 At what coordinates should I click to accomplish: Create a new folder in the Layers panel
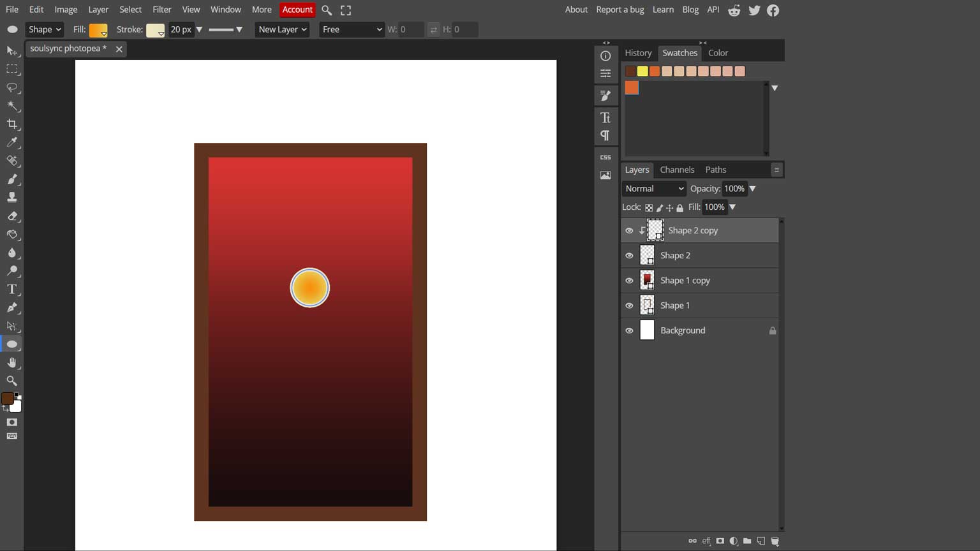click(747, 541)
